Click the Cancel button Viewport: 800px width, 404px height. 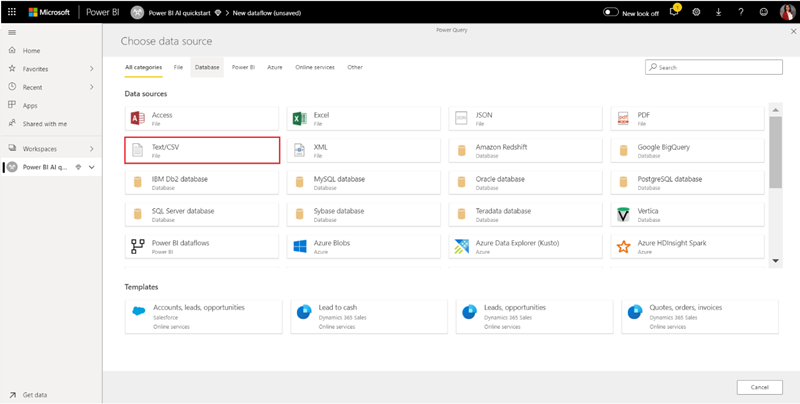click(759, 387)
